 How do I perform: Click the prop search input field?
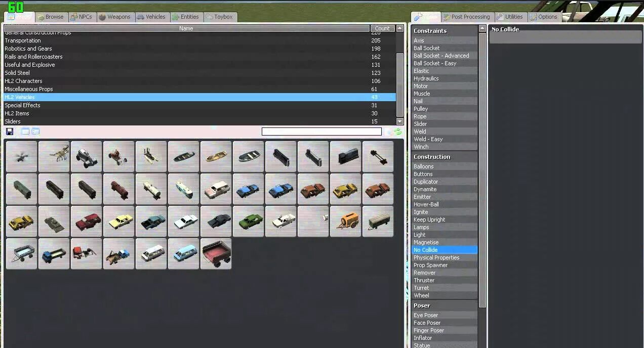[x=321, y=132]
